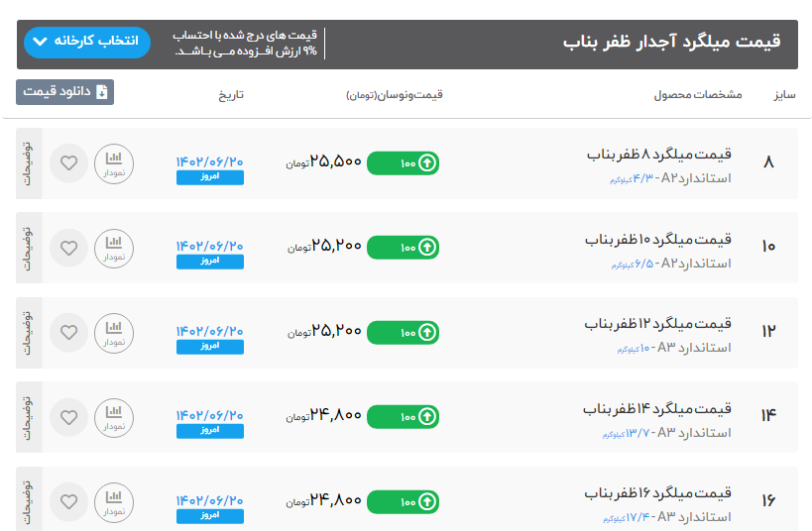Open chart icon for size 12 rebar
The width and height of the screenshot is (812, 531).
pyautogui.click(x=113, y=333)
